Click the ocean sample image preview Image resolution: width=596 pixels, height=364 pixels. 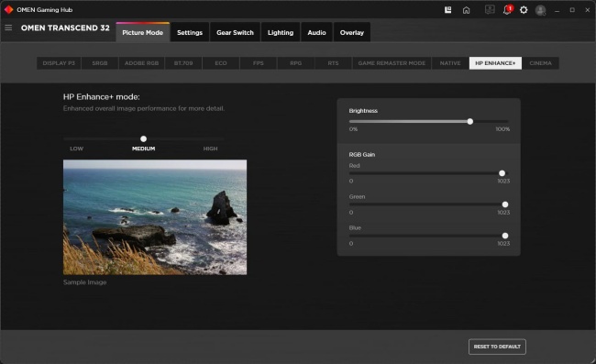click(x=155, y=217)
